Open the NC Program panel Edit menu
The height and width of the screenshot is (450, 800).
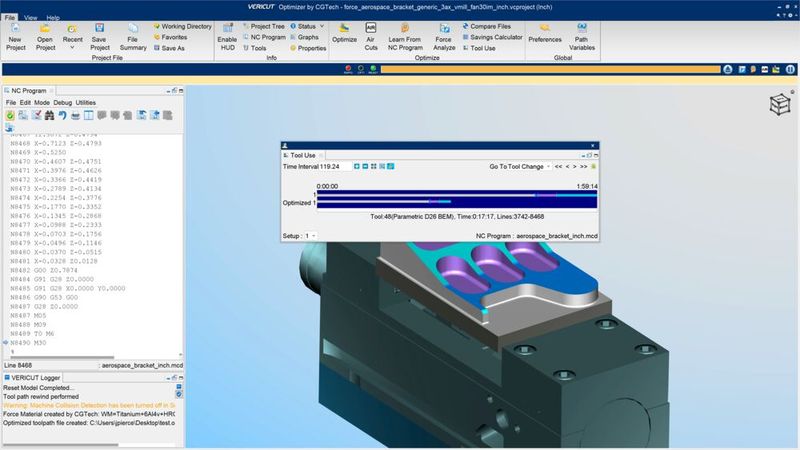(25, 103)
